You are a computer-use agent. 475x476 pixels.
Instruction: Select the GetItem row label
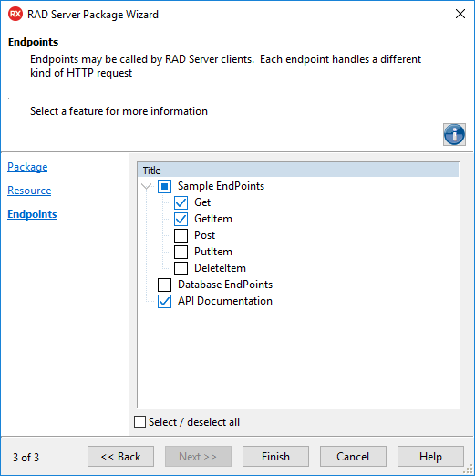[213, 219]
